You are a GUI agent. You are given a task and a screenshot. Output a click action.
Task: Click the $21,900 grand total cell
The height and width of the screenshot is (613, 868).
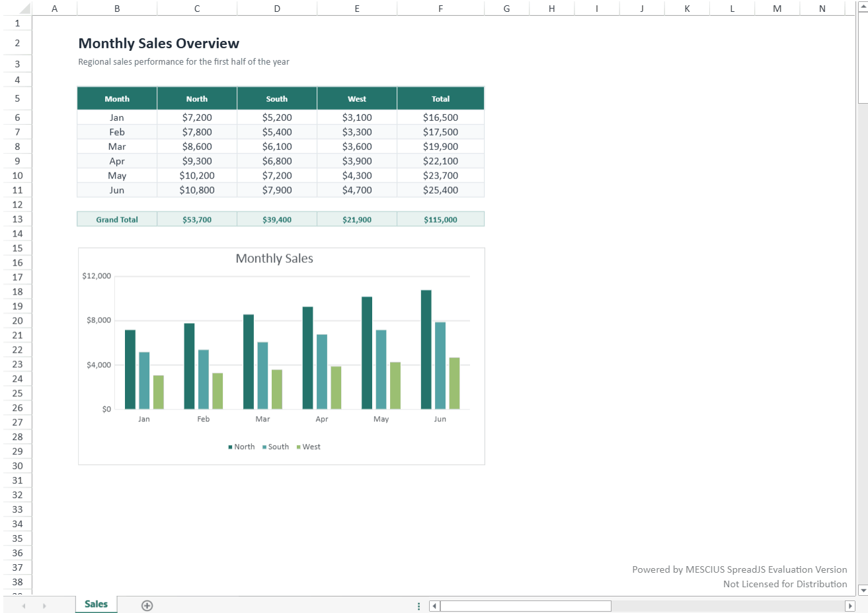(357, 219)
